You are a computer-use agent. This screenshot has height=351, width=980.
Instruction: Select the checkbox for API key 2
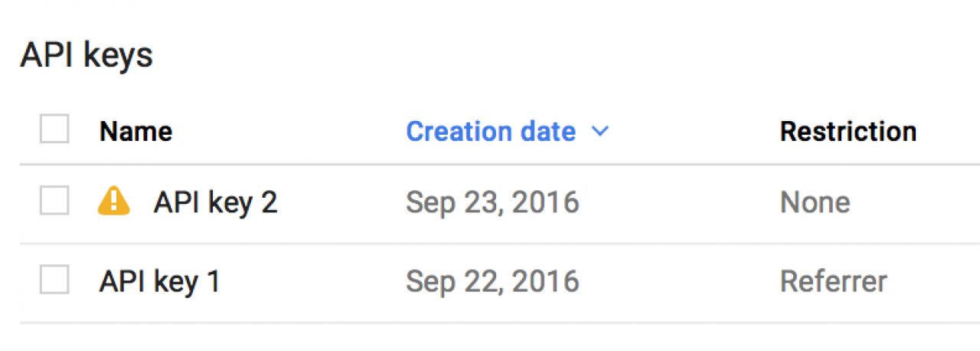click(54, 202)
